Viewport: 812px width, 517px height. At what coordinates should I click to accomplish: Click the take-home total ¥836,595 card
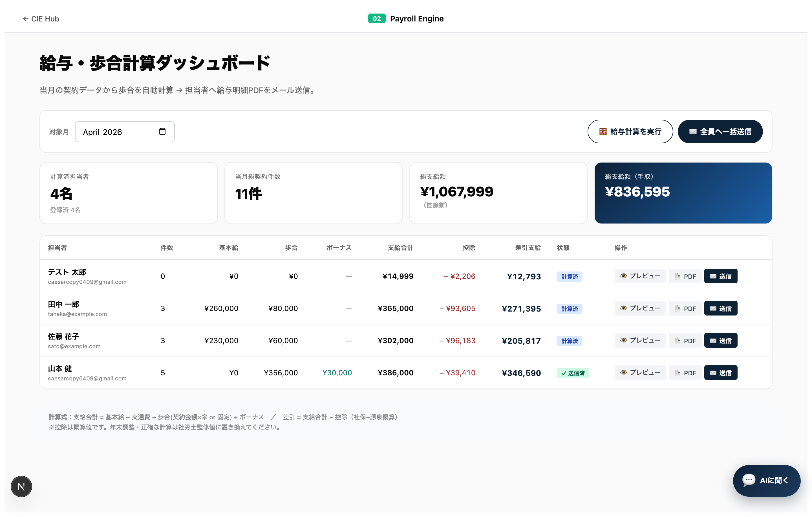(683, 193)
